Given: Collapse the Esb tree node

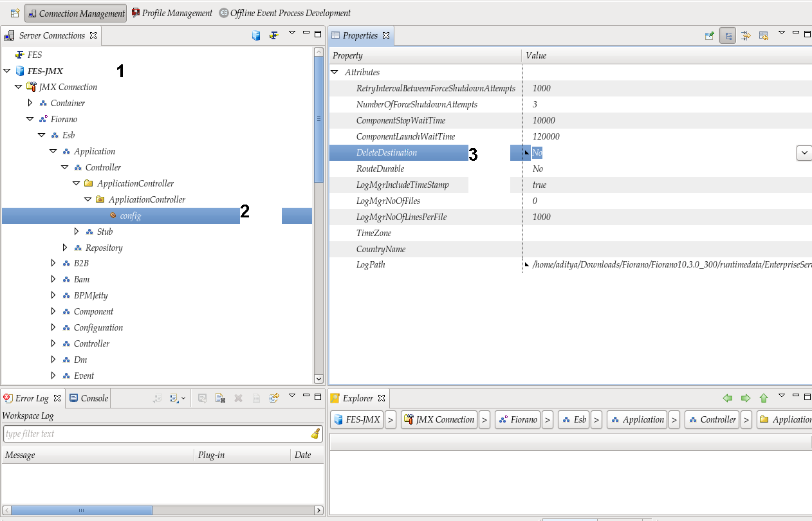Looking at the screenshot, I should [42, 135].
